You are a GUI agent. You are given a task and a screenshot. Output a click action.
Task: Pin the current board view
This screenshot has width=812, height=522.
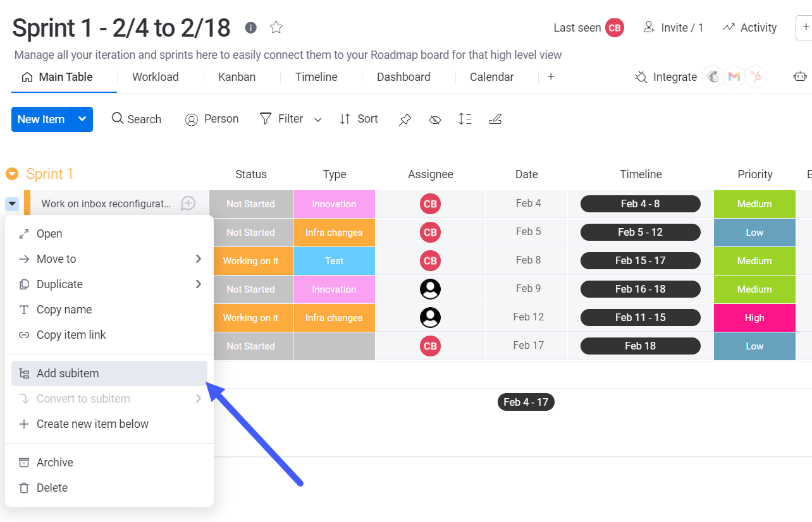[405, 119]
